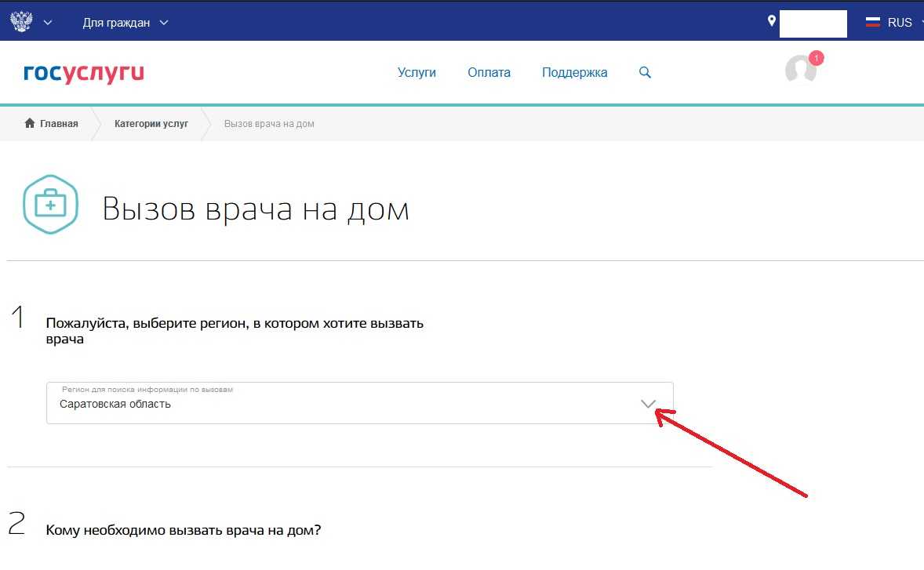Image resolution: width=924 pixels, height=570 pixels.
Task: Click the red notification badge
Action: coord(816,58)
